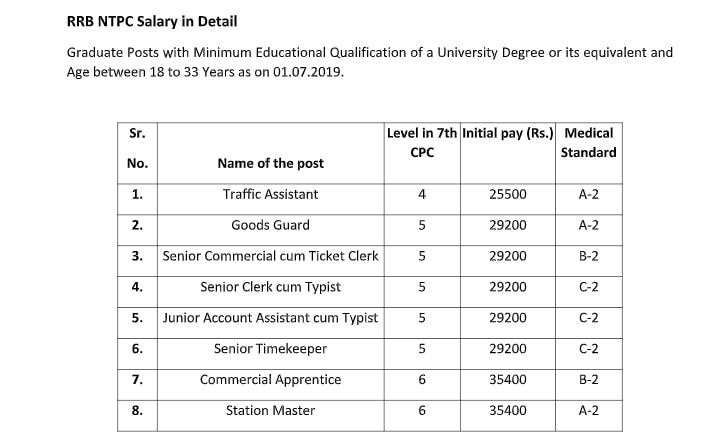Click the CPC level 4 cell
The height and width of the screenshot is (446, 713).
[x=421, y=194]
